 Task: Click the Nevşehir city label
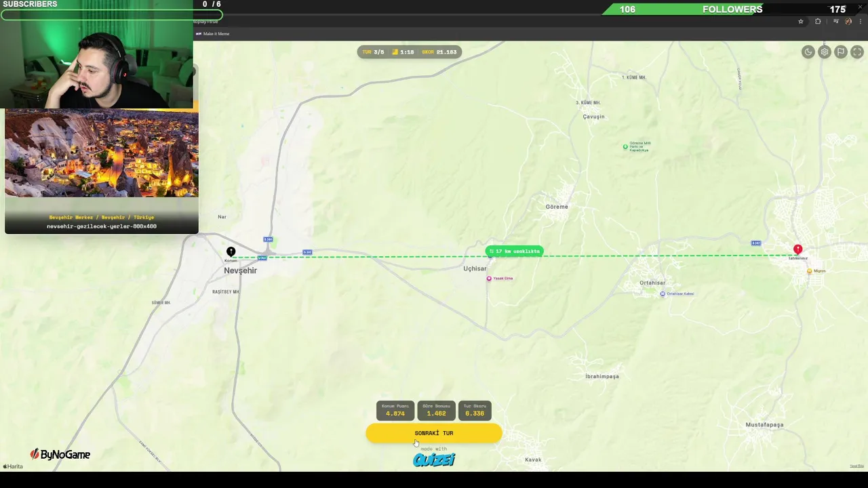240,270
